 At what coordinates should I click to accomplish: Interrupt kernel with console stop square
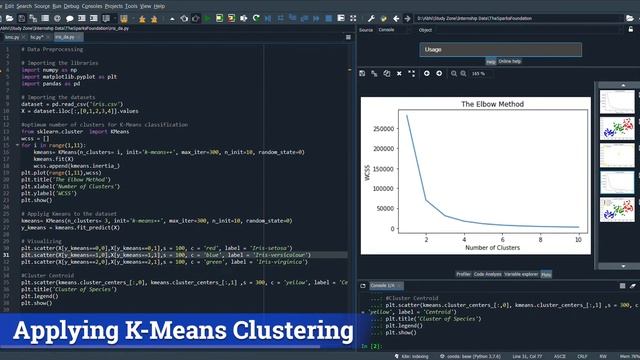[x=622, y=286]
